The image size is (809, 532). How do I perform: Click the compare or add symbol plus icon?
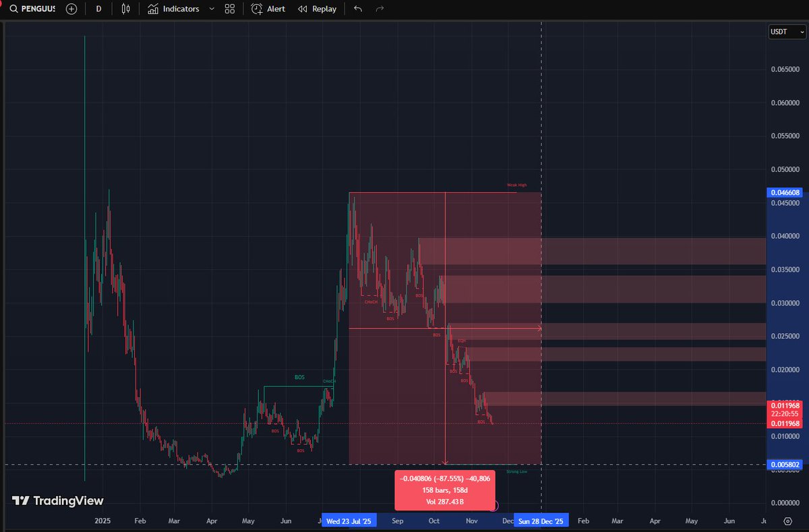[x=72, y=9]
